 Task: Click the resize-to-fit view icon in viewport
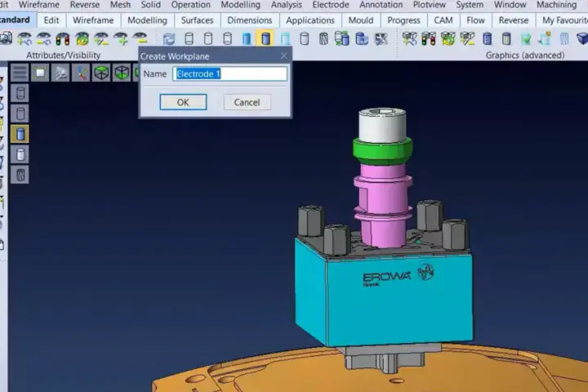click(x=40, y=73)
